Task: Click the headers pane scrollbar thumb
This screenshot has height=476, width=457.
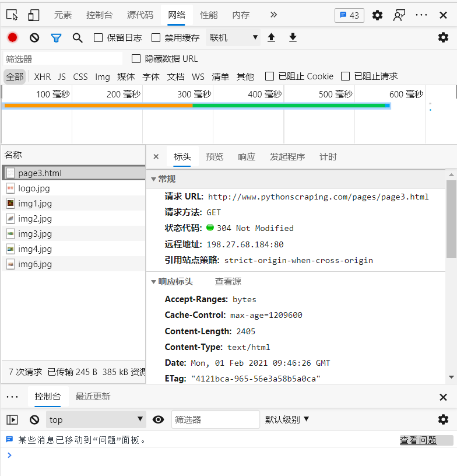Action: [451, 219]
